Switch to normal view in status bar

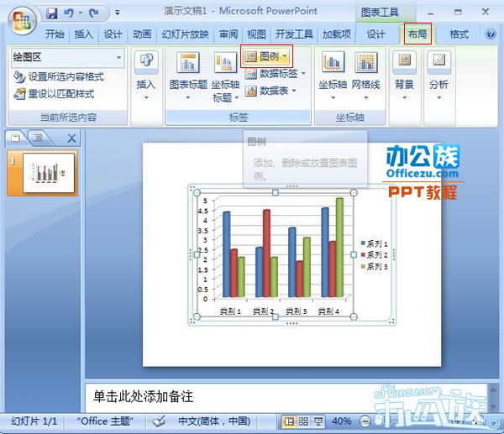289,421
